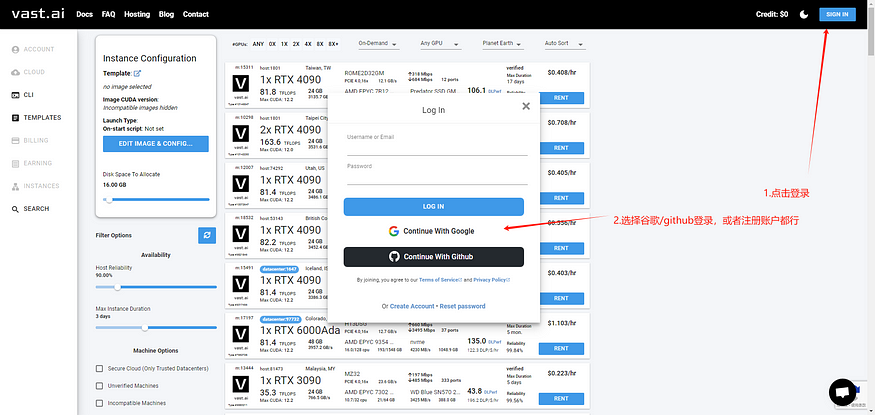Select 2X GPU count filter
Image resolution: width=875 pixels, height=415 pixels.
(296, 44)
